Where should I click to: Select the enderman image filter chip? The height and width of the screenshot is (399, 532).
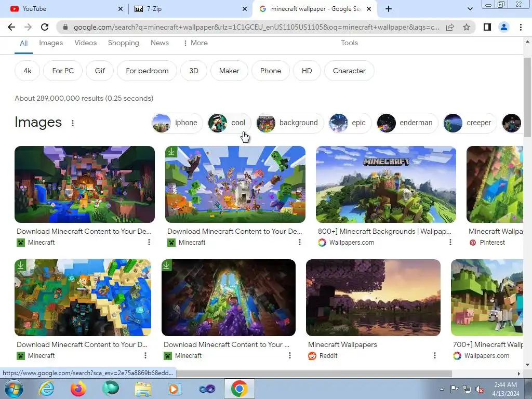[407, 123]
